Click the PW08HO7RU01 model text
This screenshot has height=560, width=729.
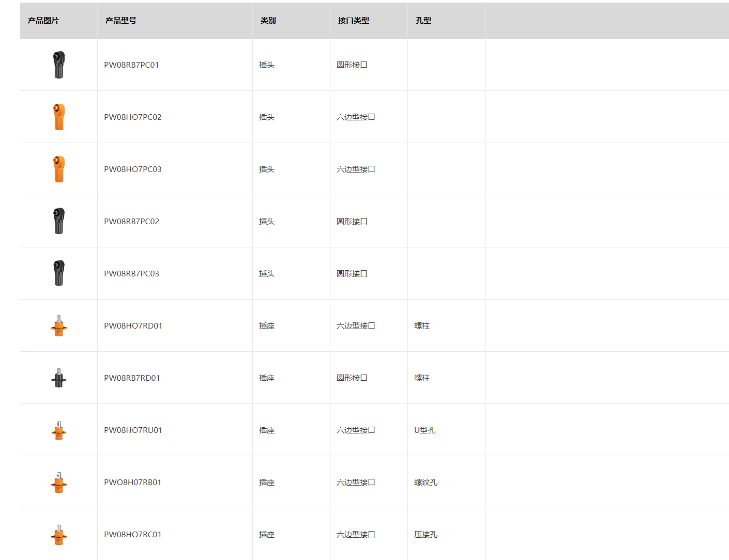tap(133, 430)
